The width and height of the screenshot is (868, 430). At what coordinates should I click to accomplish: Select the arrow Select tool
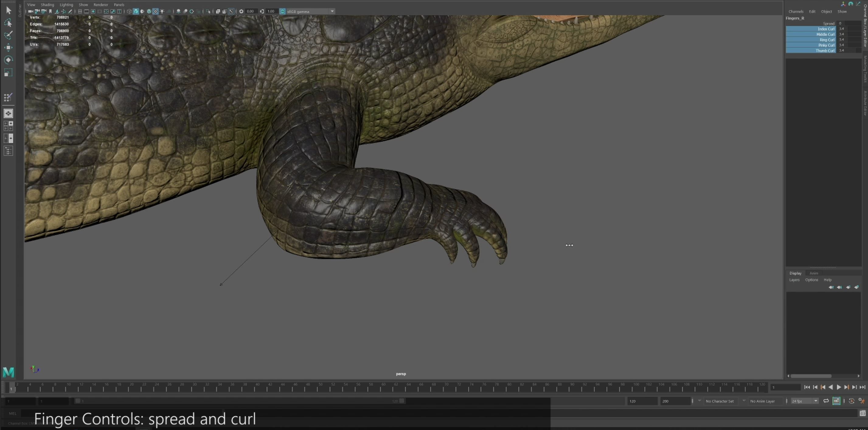coord(9,10)
